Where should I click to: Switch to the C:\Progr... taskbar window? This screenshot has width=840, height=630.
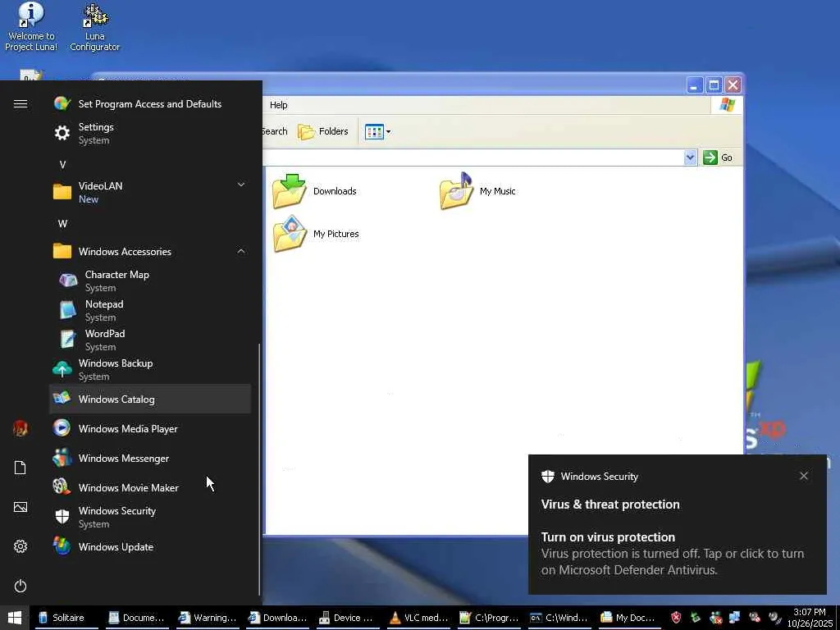(x=489, y=618)
